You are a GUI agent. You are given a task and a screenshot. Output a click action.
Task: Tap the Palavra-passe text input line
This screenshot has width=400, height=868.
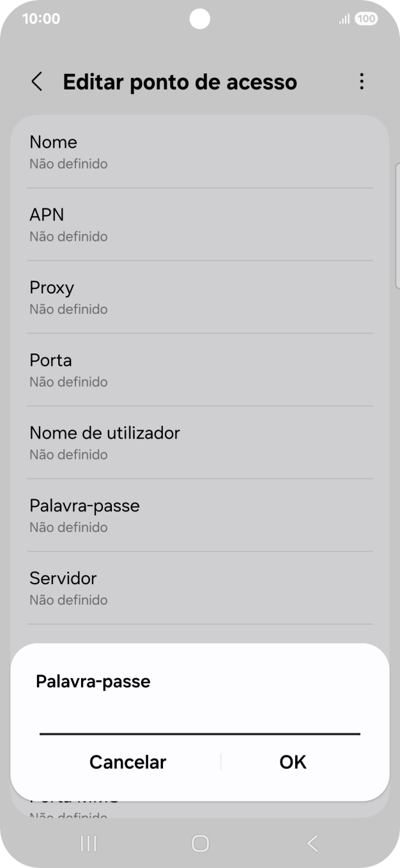pos(199,729)
